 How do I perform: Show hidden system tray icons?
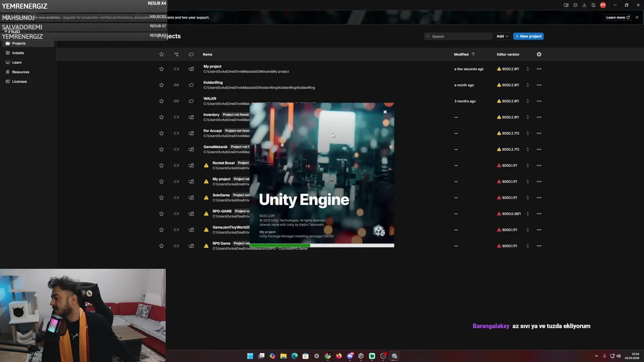click(596, 356)
